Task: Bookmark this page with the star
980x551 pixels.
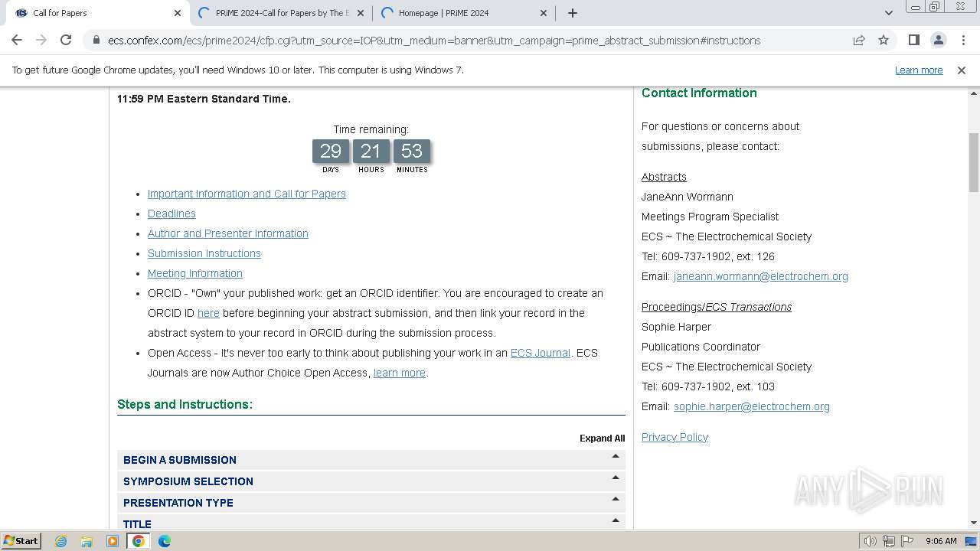Action: [884, 41]
